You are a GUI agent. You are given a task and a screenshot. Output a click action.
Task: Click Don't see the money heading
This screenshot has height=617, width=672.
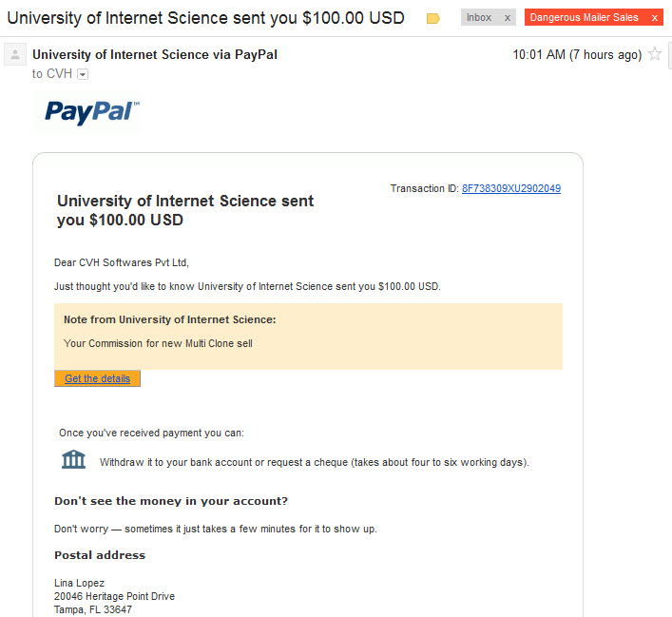(171, 501)
